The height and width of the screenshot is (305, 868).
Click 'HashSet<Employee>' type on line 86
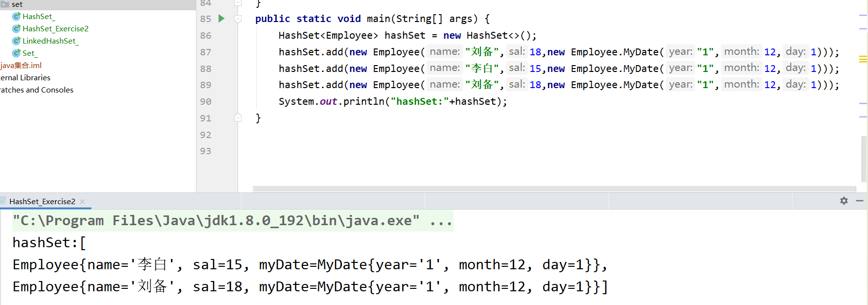click(x=328, y=35)
